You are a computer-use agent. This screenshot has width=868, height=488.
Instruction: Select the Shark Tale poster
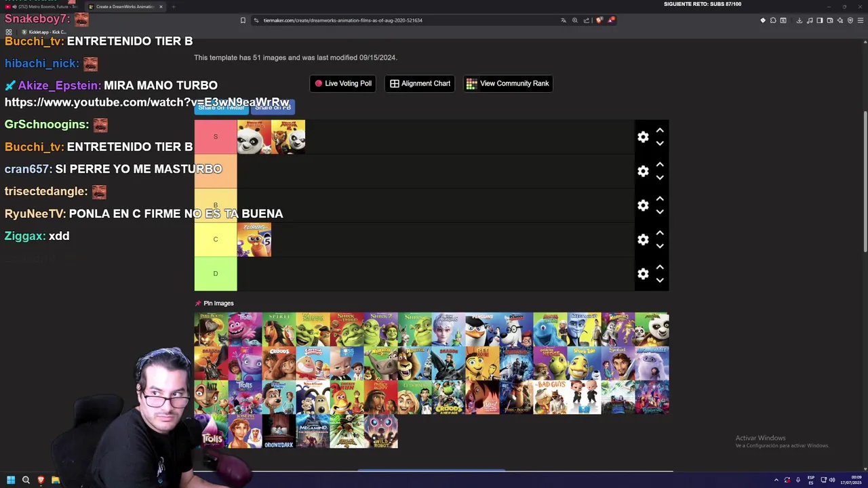point(584,363)
